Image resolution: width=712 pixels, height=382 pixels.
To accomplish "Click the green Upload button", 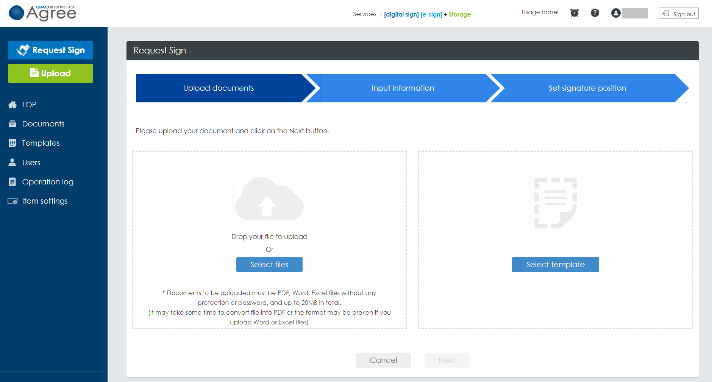I will tap(50, 73).
